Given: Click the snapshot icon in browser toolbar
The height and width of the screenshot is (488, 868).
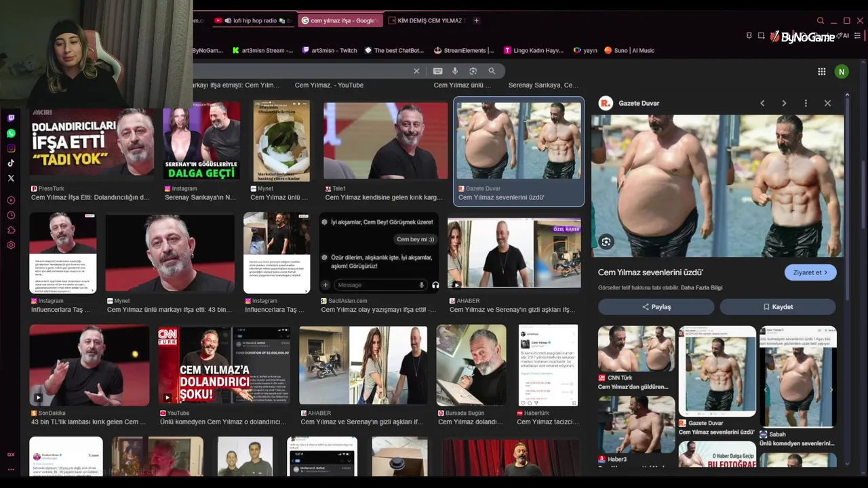Looking at the screenshot, I should tap(761, 36).
